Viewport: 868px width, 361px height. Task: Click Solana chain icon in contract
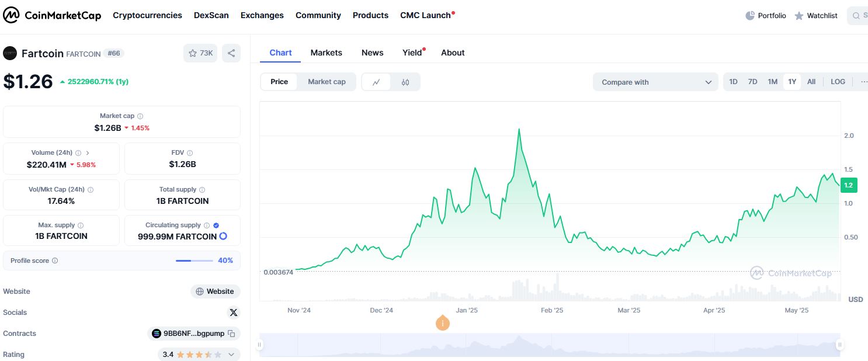pos(157,334)
